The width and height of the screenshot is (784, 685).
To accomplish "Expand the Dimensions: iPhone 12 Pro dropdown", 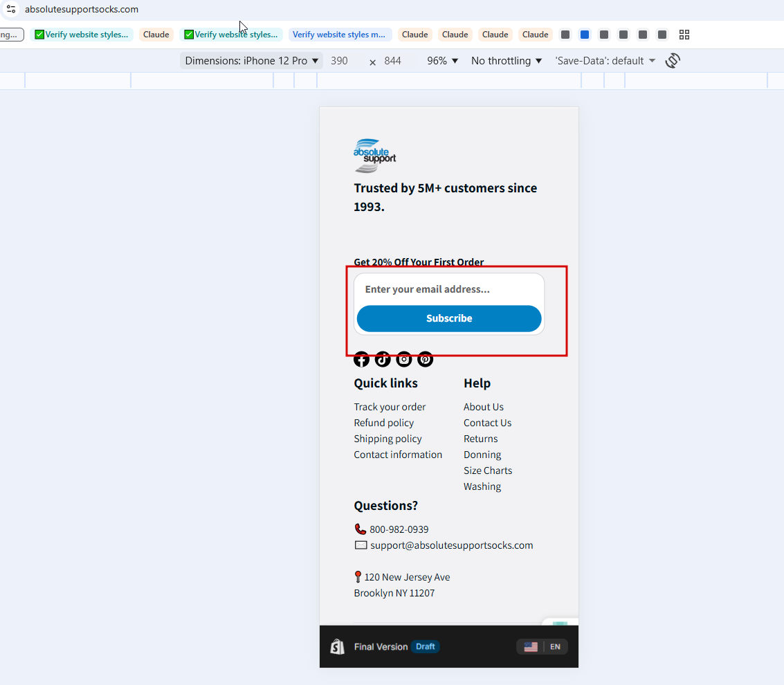I will (251, 60).
